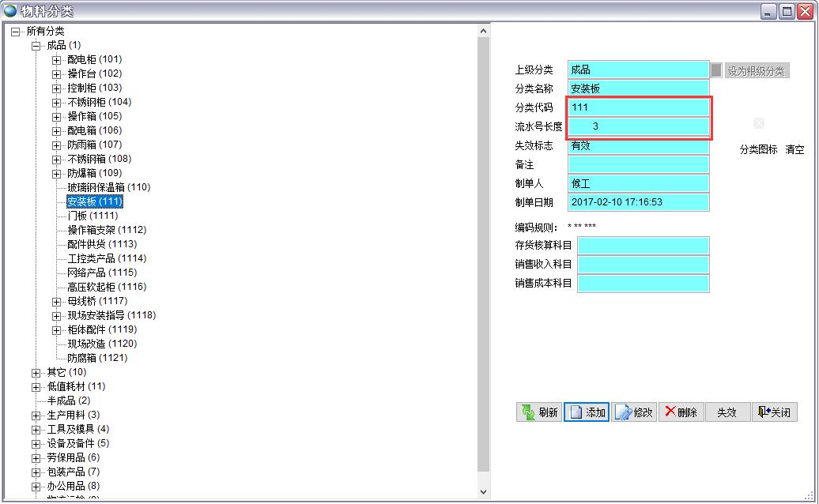Select 玻璃钢保温箱 (110) in the tree

tap(108, 187)
